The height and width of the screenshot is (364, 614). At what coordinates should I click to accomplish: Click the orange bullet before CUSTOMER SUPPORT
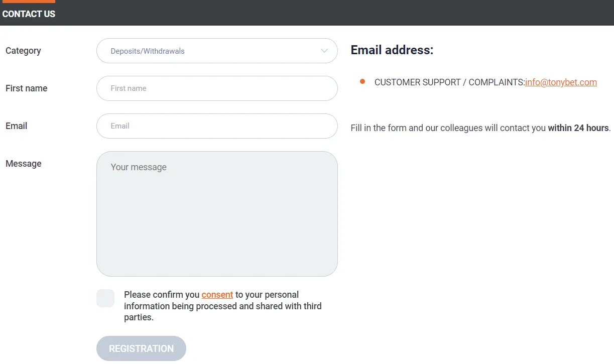point(362,82)
